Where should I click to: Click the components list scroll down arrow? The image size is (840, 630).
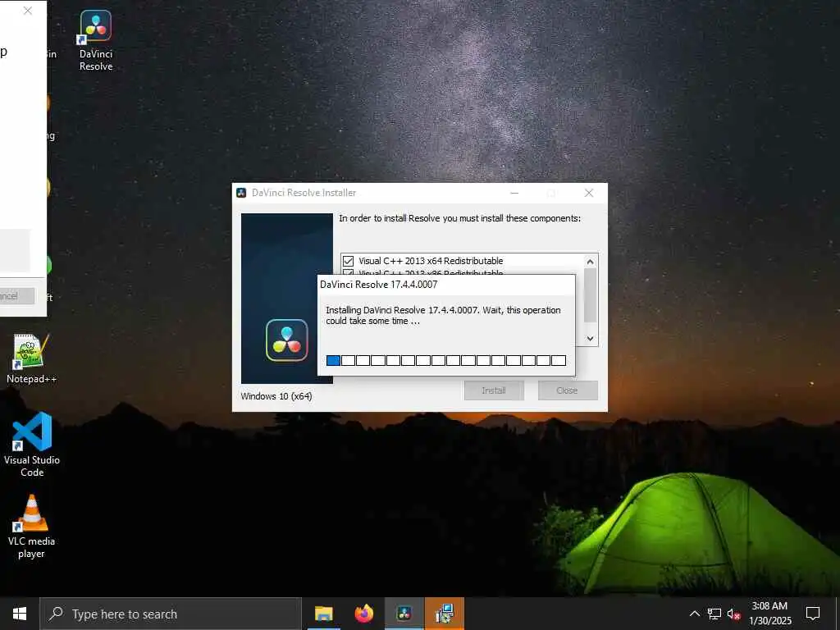click(590, 339)
